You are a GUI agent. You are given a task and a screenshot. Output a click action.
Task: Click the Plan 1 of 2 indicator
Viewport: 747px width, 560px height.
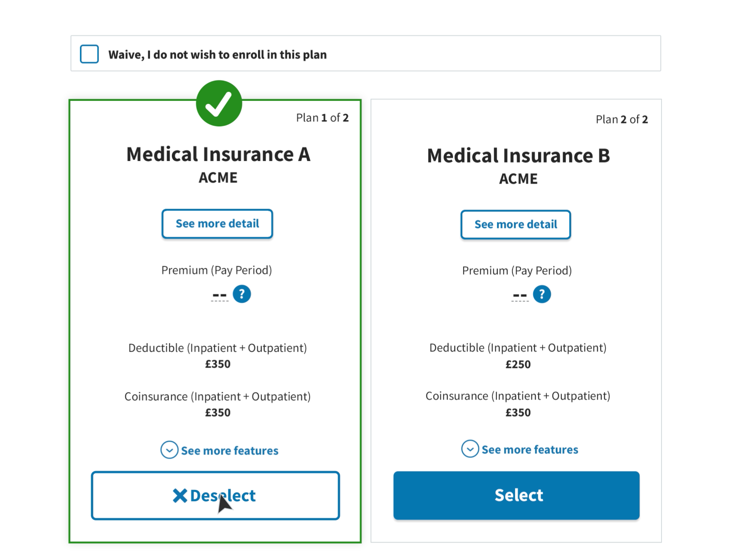point(322,118)
